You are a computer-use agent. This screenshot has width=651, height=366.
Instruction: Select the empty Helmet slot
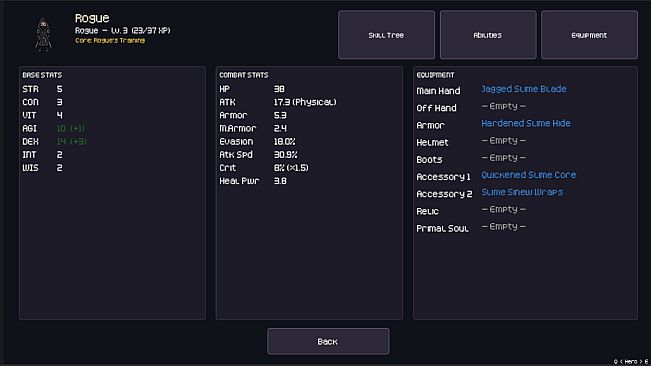pyautogui.click(x=504, y=141)
